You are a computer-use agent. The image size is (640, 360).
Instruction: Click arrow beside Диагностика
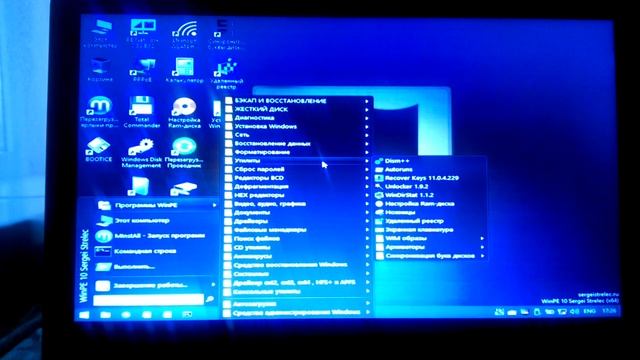coord(367,118)
